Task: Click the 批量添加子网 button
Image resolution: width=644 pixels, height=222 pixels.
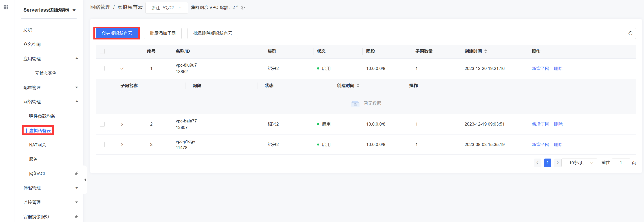Action: [x=163, y=33]
